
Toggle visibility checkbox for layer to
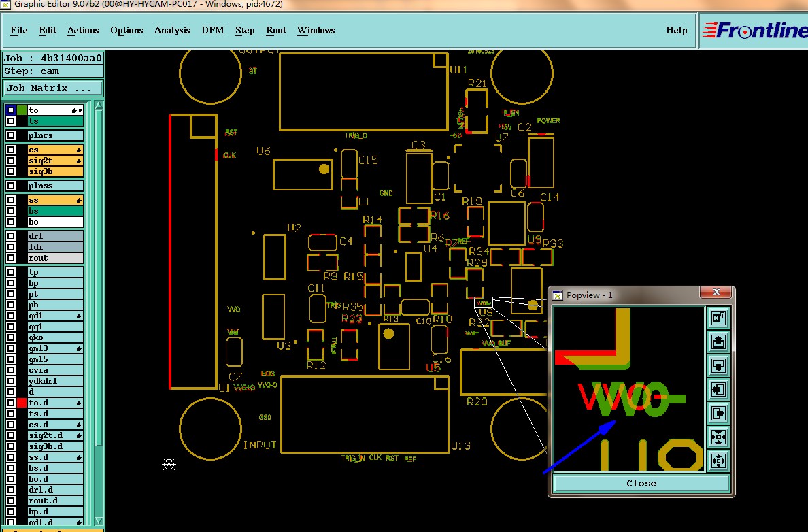click(x=11, y=110)
